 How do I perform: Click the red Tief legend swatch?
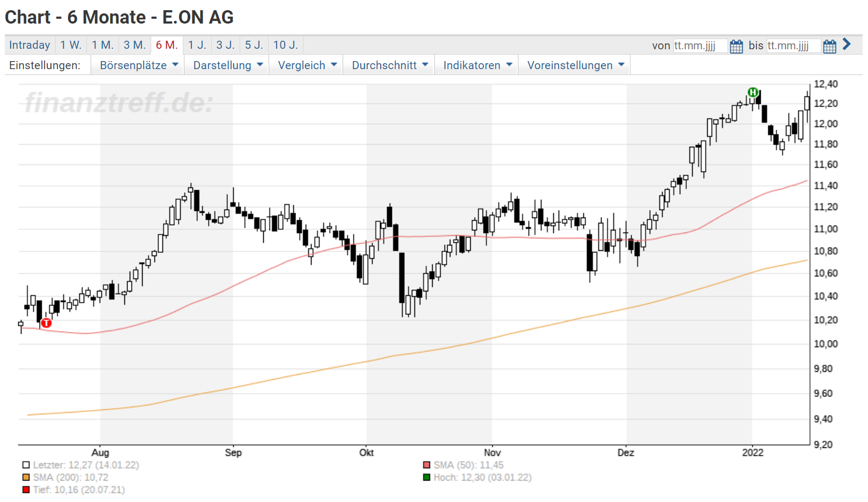point(26,490)
